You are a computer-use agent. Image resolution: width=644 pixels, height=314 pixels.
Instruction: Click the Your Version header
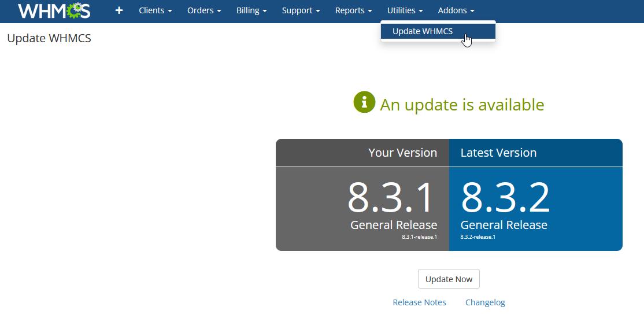(402, 153)
